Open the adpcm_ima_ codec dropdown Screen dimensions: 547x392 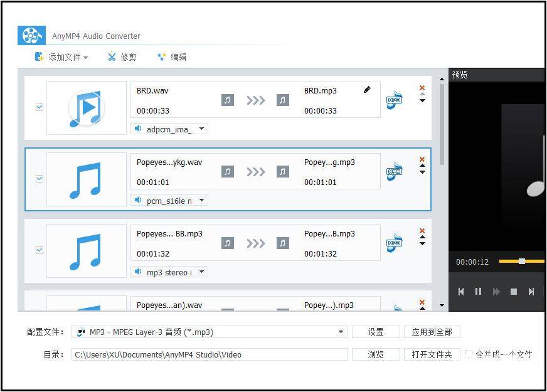tap(201, 129)
